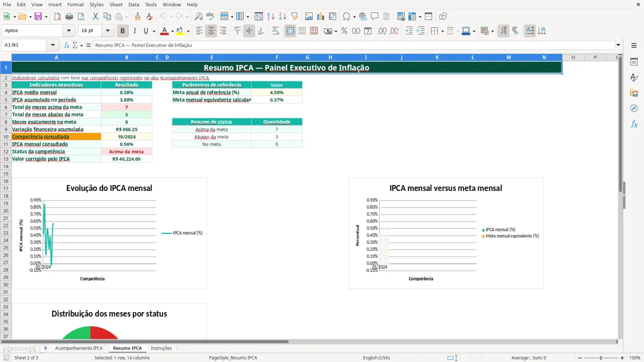Viewport: 644px width, 362px height.
Task: Open the Format menu
Action: point(75,4)
